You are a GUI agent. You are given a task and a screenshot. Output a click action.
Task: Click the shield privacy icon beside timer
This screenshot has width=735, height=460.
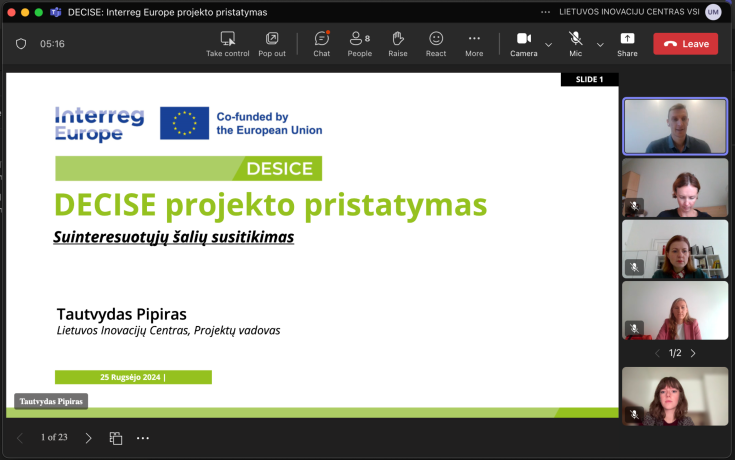coord(21,44)
